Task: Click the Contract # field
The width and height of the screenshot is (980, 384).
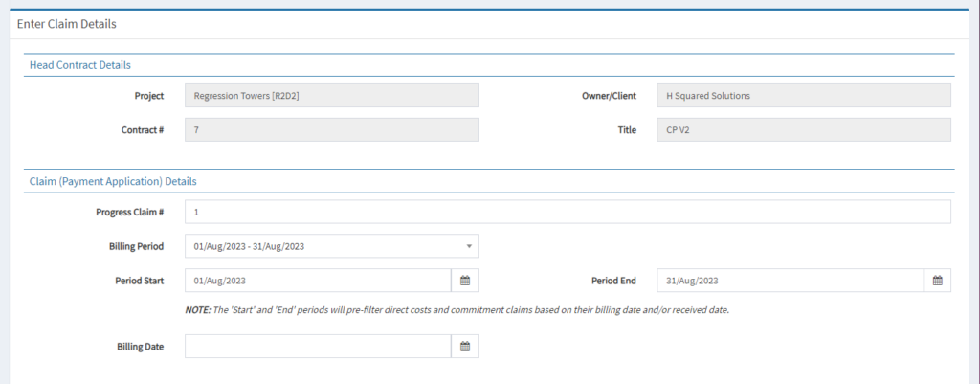Action: coord(331,129)
